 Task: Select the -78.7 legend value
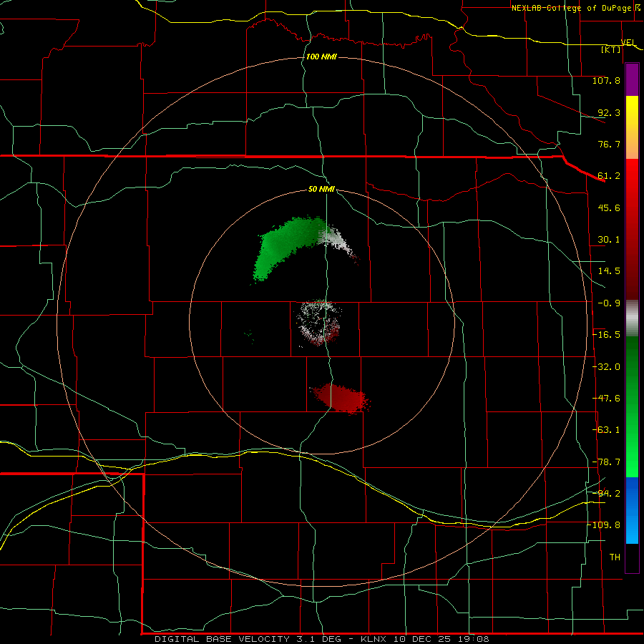tap(606, 462)
